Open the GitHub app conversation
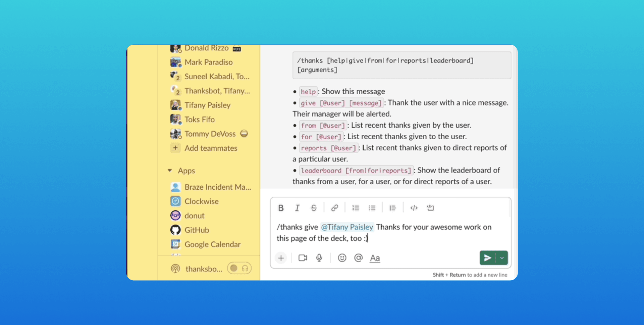 197,230
